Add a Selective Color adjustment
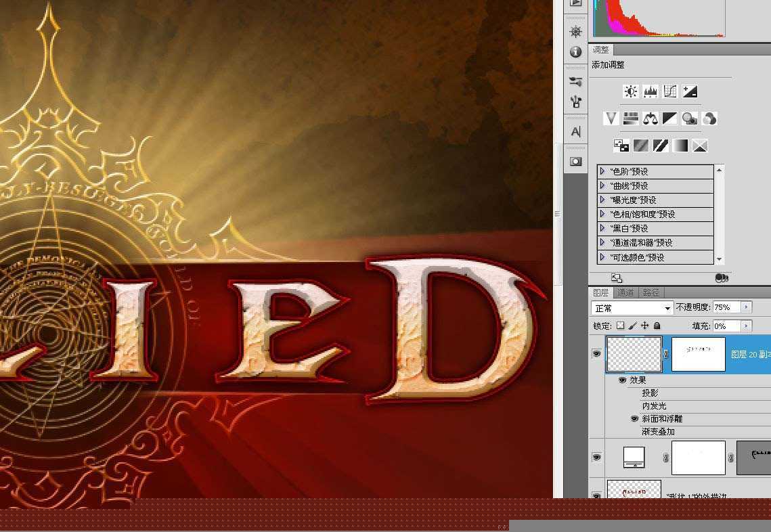Screen dimensions: 771x532 pos(700,146)
